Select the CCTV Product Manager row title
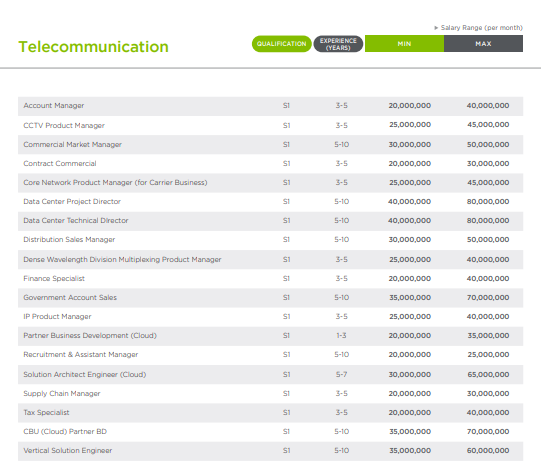This screenshot has height=474, width=541. click(x=64, y=125)
